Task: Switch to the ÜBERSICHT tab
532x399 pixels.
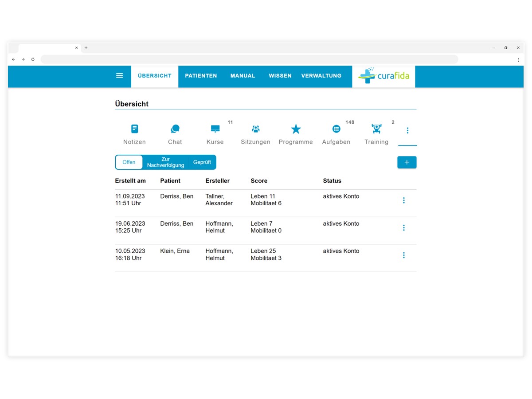Action: pos(155,76)
